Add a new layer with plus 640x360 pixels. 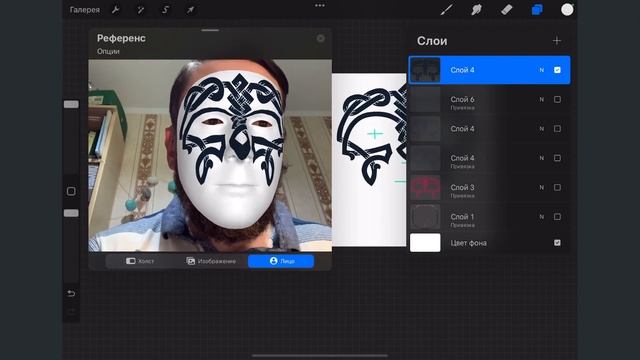[557, 41]
